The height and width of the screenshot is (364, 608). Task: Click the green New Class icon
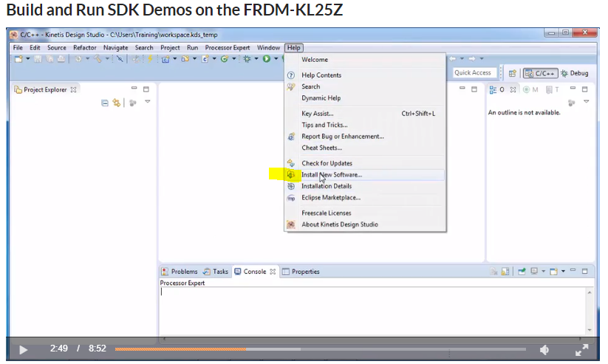(224, 59)
